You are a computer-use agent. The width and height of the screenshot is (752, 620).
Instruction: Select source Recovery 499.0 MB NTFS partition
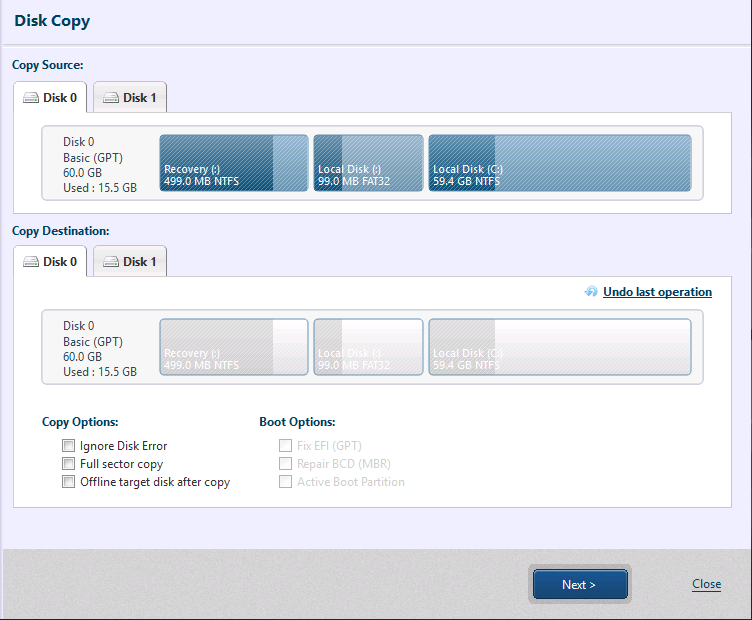point(233,163)
